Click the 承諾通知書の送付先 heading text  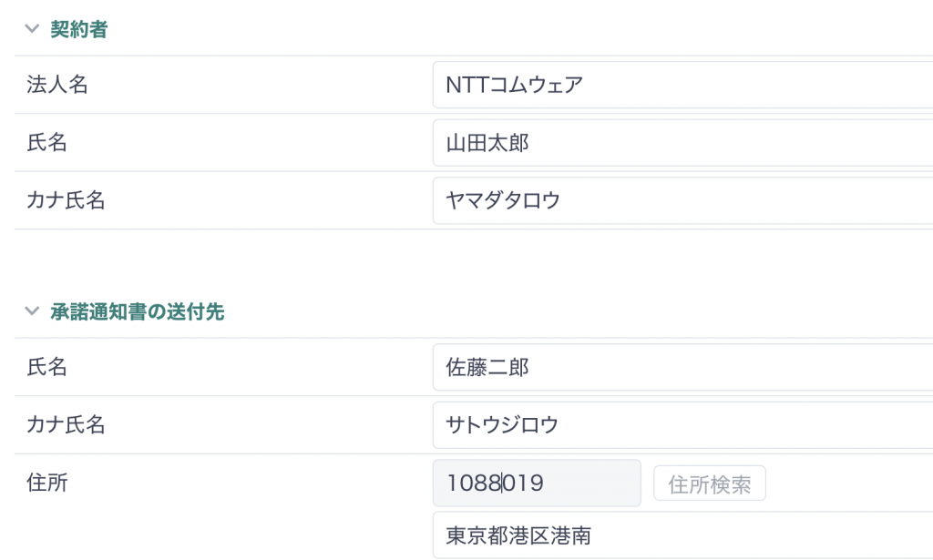coord(137,311)
